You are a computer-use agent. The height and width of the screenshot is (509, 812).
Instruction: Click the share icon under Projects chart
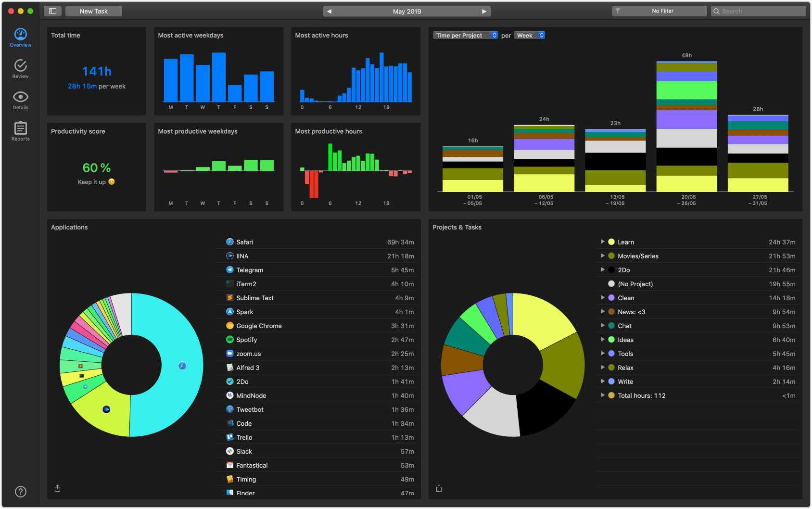coord(439,488)
